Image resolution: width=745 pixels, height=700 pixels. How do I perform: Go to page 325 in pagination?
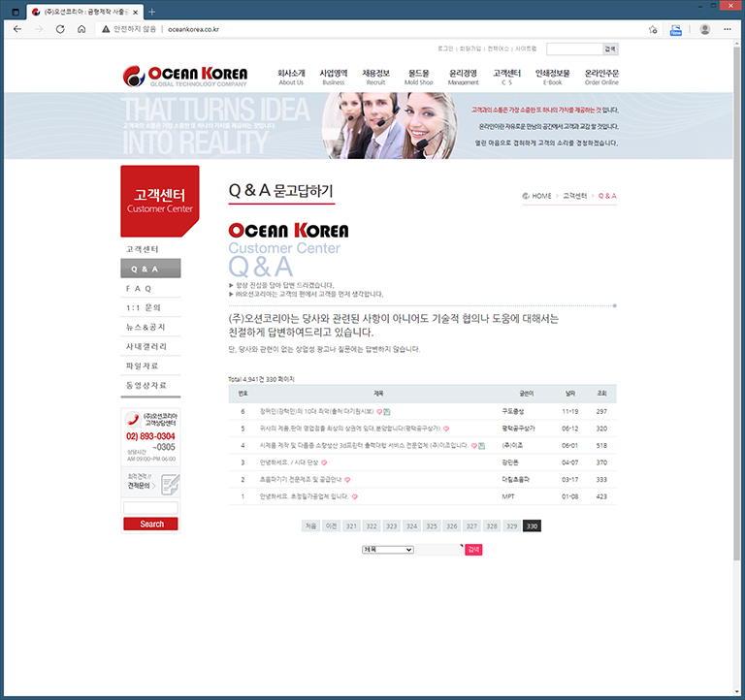[x=432, y=525]
